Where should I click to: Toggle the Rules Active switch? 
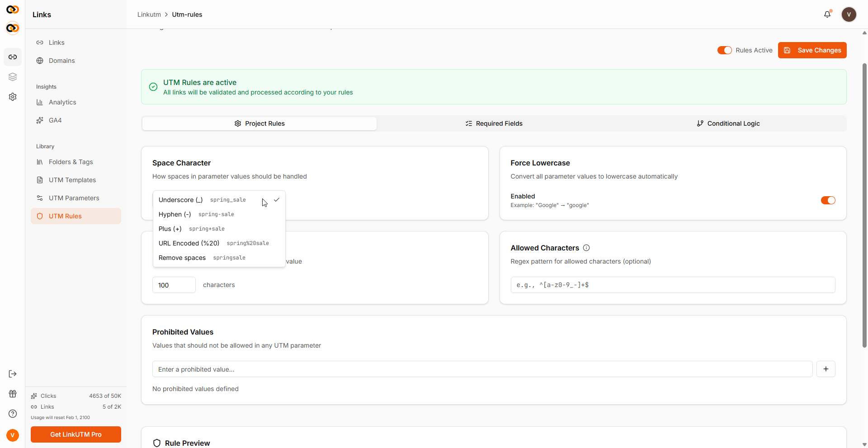click(724, 50)
